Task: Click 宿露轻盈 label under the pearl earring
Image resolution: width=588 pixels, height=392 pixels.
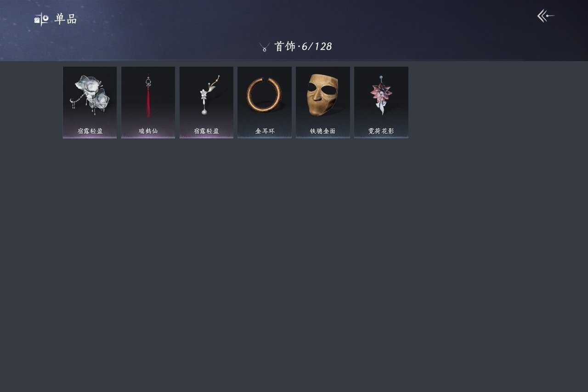Action: pos(206,131)
